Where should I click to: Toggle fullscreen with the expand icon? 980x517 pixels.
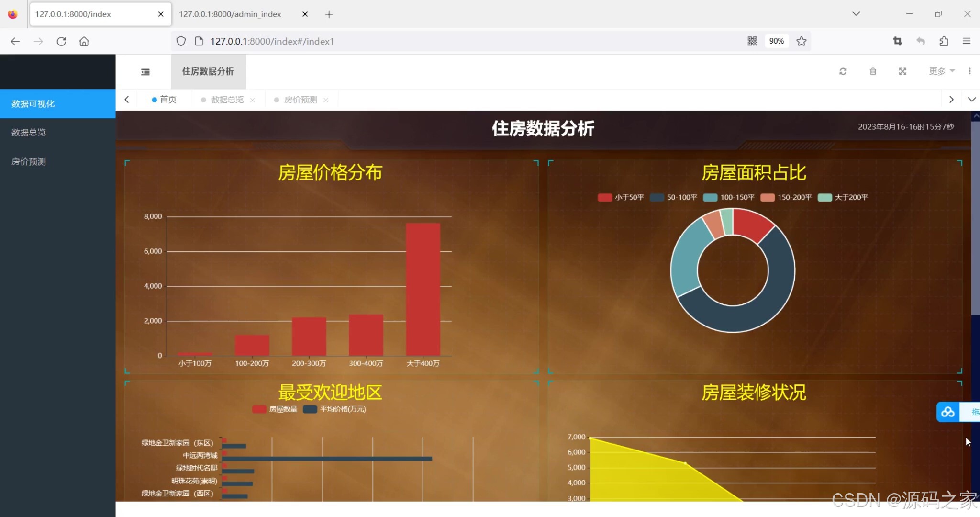902,71
